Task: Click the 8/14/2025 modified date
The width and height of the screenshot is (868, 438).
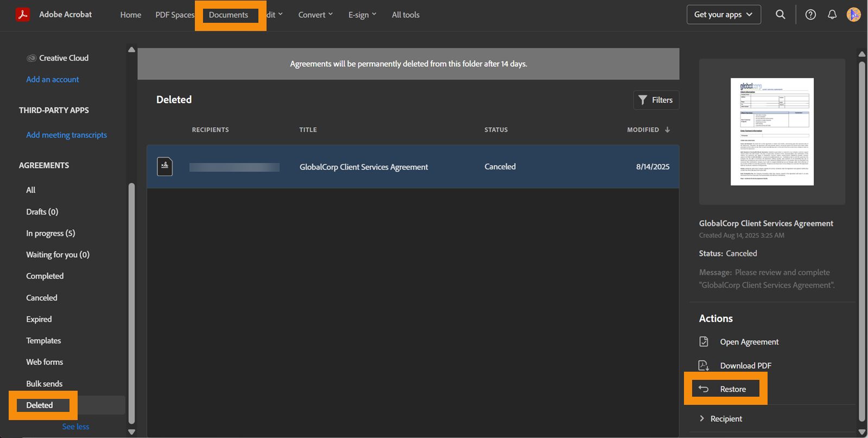Action: pyautogui.click(x=653, y=167)
